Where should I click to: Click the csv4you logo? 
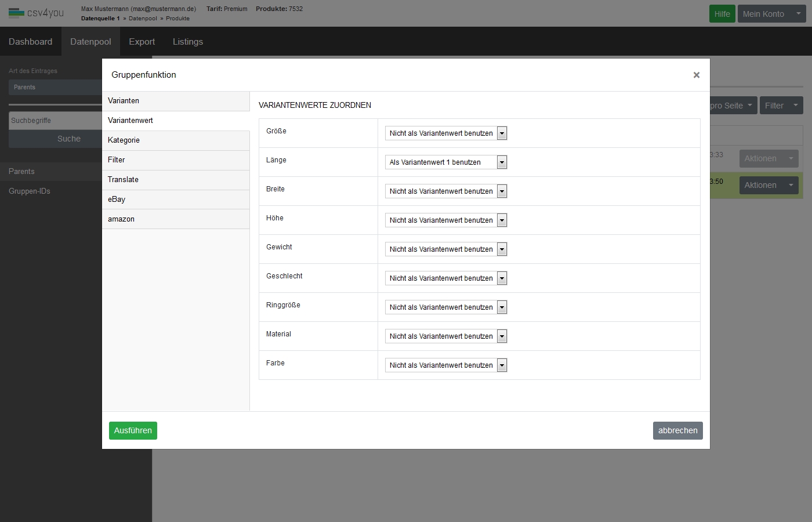tap(36, 13)
